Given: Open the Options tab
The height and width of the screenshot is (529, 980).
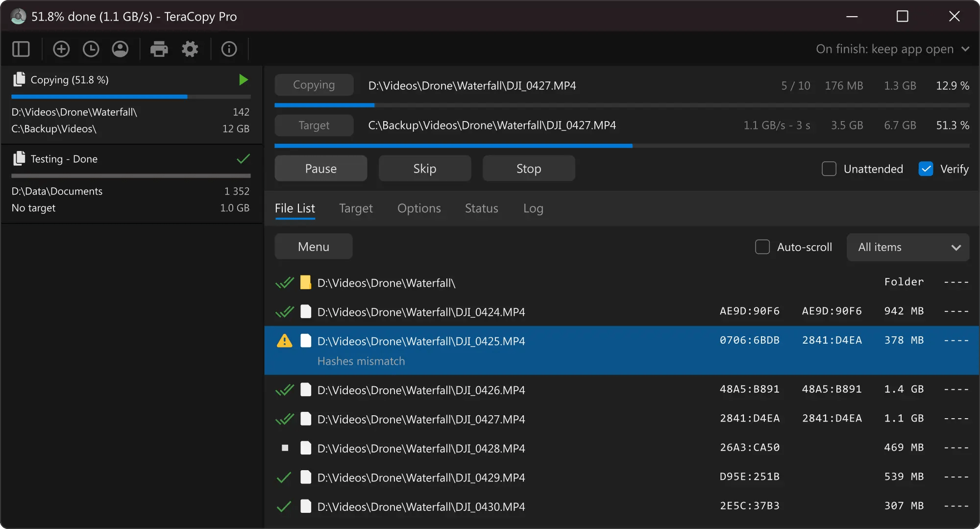Looking at the screenshot, I should (419, 208).
